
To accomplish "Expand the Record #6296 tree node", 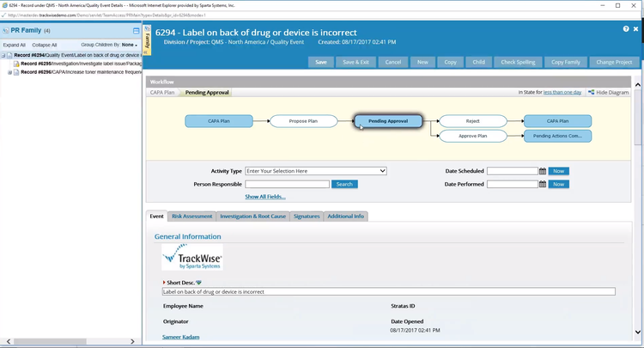I will (9, 72).
